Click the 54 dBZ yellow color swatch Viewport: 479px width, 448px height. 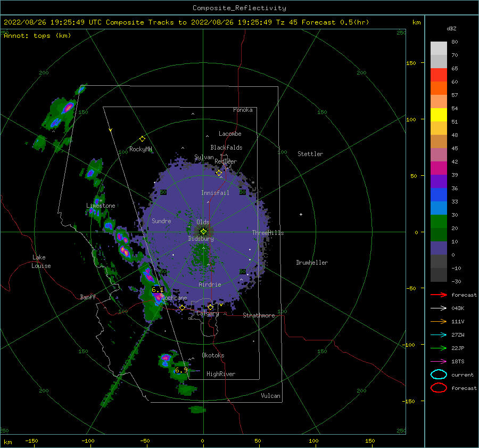tap(439, 115)
